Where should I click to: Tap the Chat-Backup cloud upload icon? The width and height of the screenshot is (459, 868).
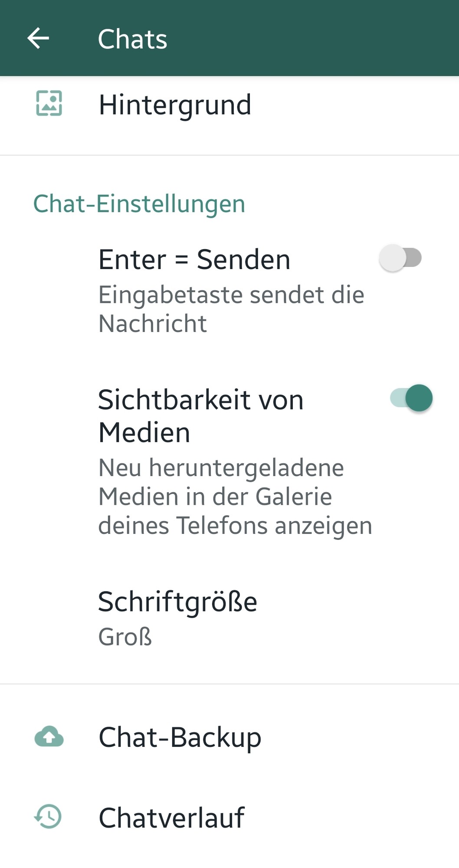click(x=49, y=736)
